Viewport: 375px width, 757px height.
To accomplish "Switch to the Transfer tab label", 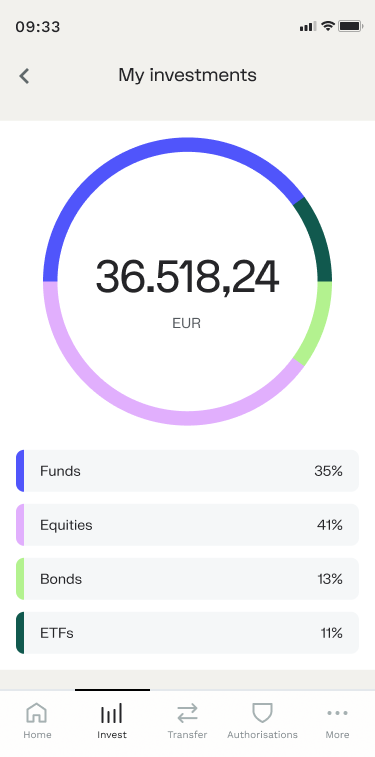I will tap(187, 735).
